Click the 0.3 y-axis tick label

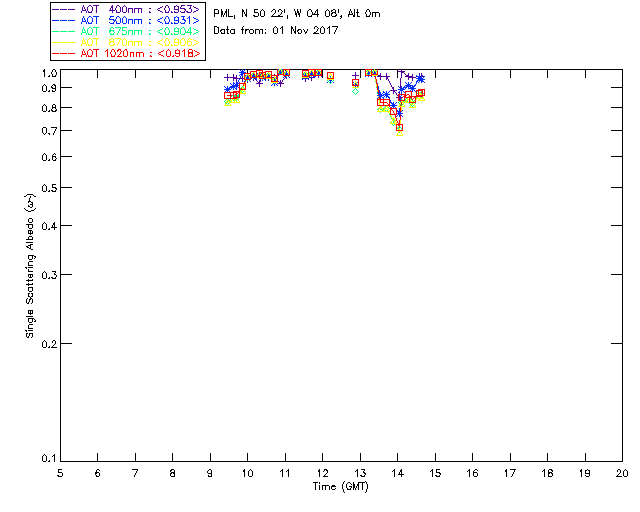(x=49, y=275)
